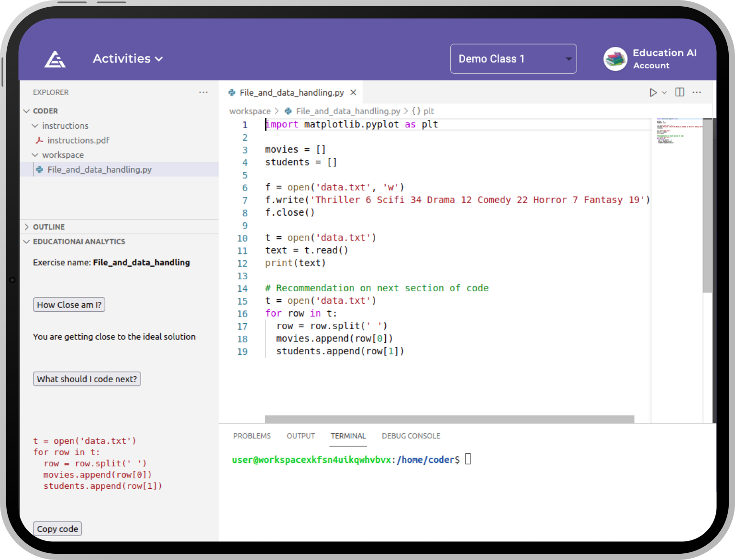The image size is (735, 560).
Task: Click workspace in the breadcrumb
Action: click(250, 111)
